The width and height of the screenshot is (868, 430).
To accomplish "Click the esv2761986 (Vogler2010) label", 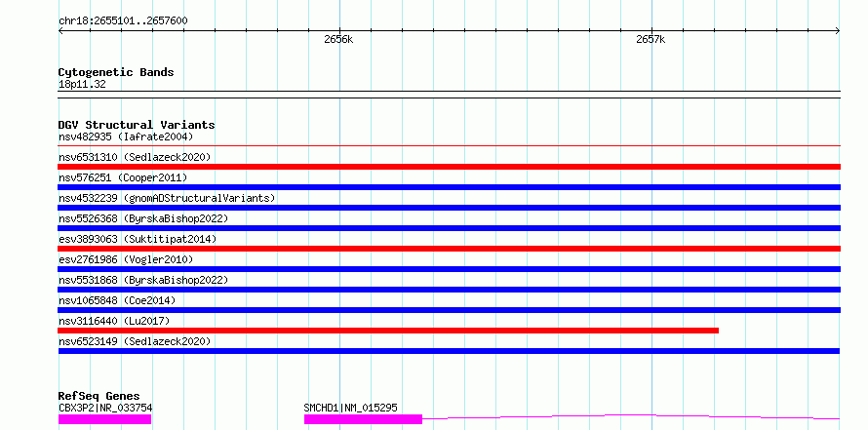I will coord(126,259).
